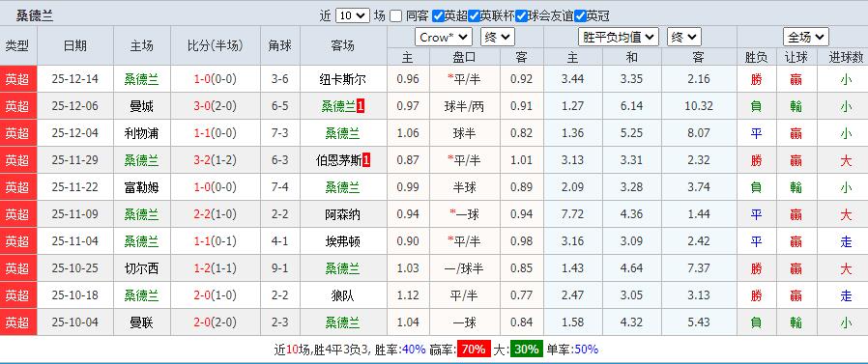Screen dimensions: 868x364
Task: Click the 走 result in 狼队 row
Action: (846, 295)
